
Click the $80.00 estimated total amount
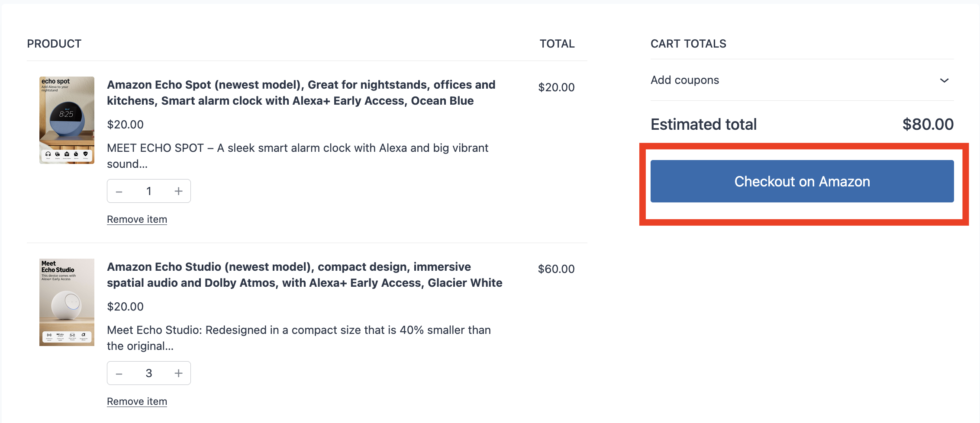pyautogui.click(x=928, y=125)
